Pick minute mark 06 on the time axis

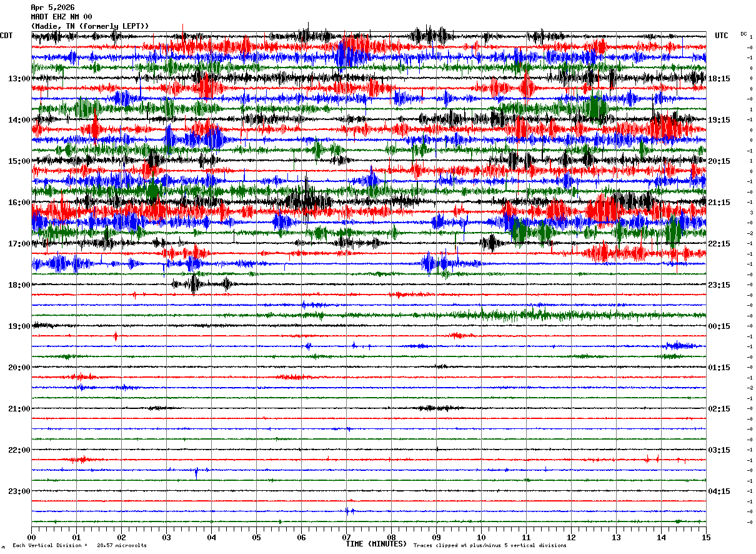[301, 537]
